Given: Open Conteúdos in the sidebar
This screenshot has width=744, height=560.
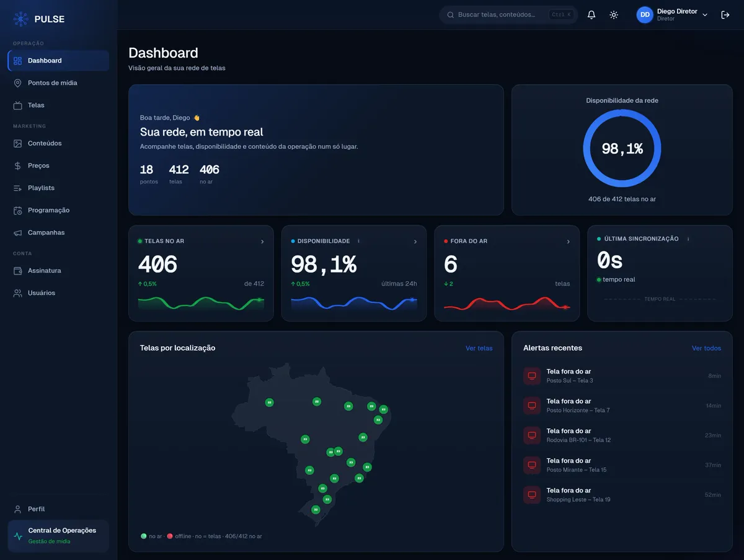Looking at the screenshot, I should pyautogui.click(x=58, y=143).
